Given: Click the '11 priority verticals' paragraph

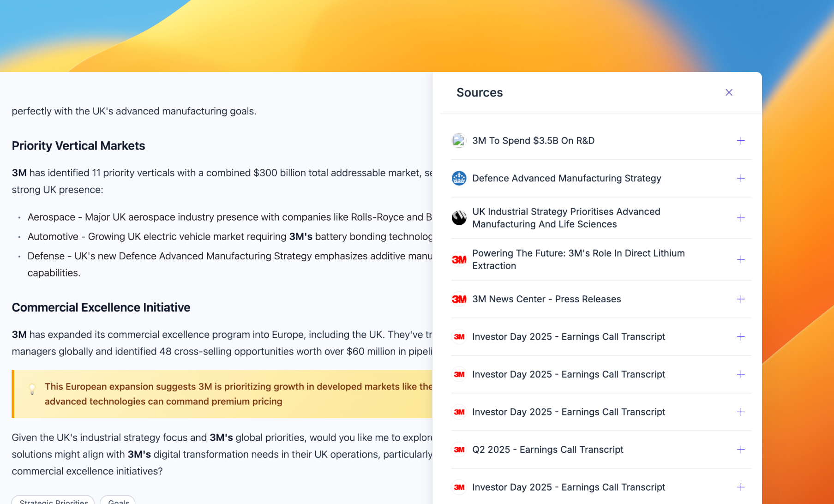Looking at the screenshot, I should 222,181.
